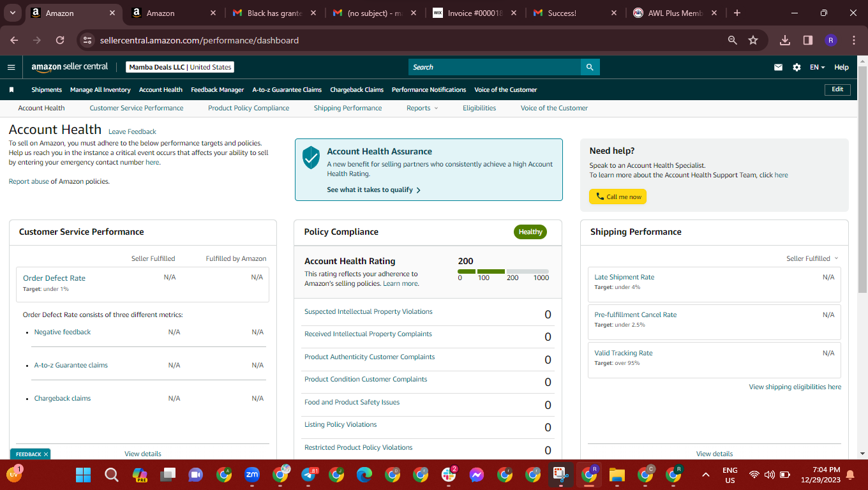The height and width of the screenshot is (490, 868).
Task: Click the page vertical scrollbar
Action: pyautogui.click(x=862, y=179)
